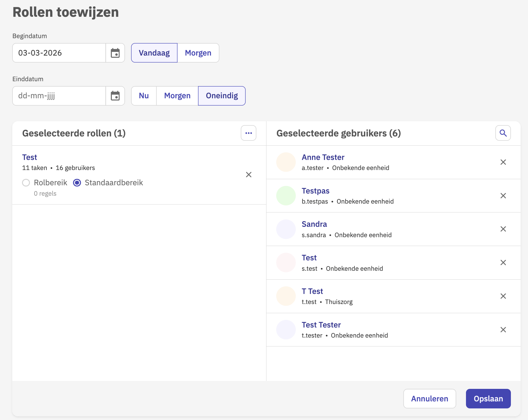Open the Test Tester user profile link
This screenshot has width=528, height=420.
(321, 325)
